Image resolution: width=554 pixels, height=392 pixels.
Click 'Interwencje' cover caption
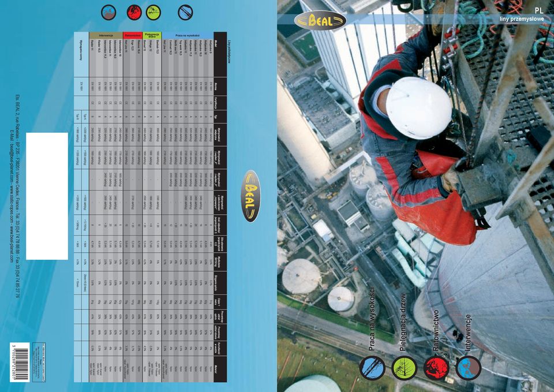(x=468, y=333)
